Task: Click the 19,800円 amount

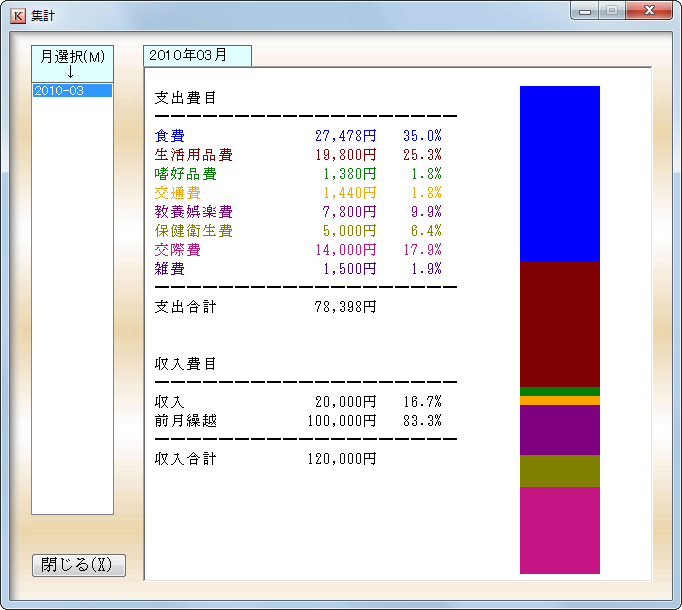Action: (346, 155)
